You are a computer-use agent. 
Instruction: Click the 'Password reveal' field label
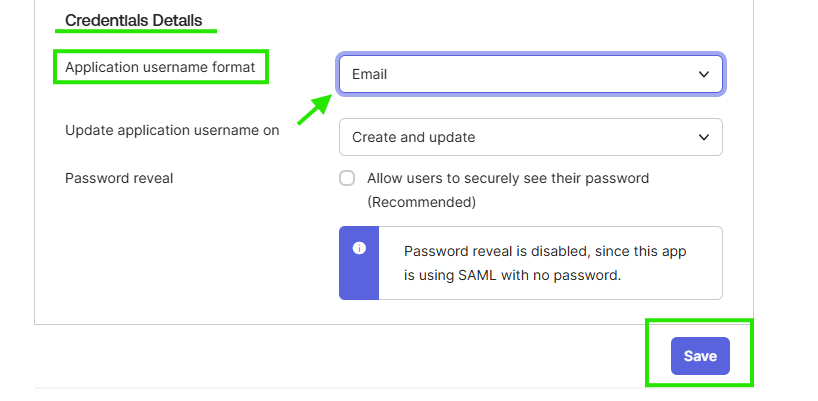119,178
